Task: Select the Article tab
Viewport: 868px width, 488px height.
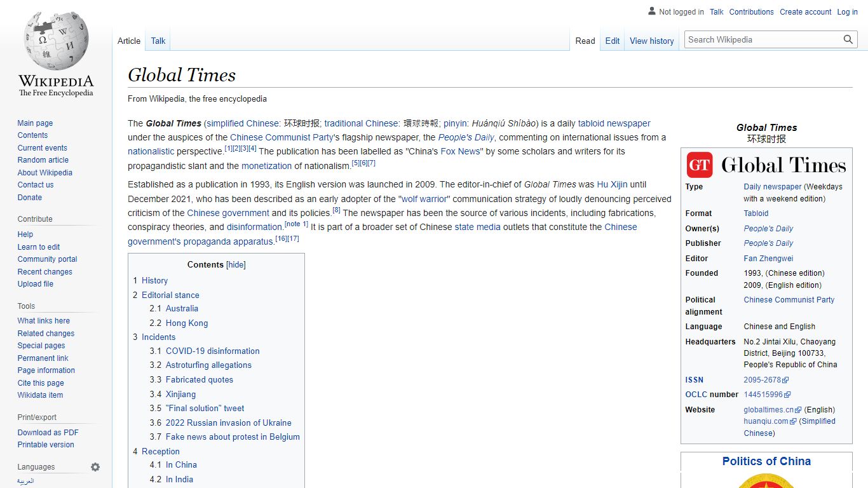Action: click(x=129, y=41)
